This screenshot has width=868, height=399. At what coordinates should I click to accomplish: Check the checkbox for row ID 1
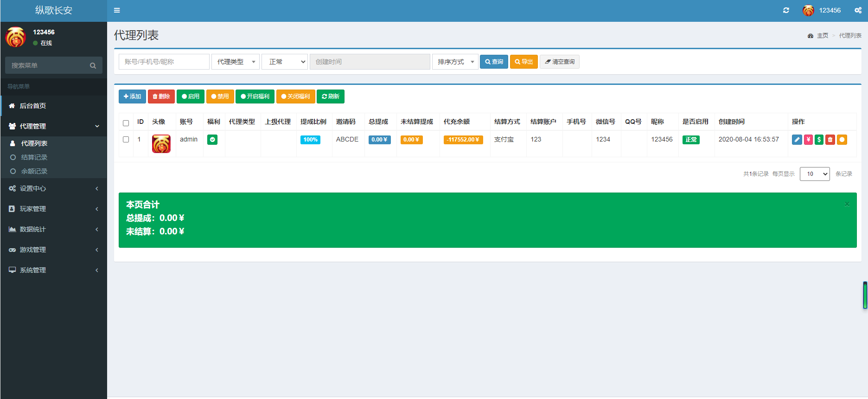pyautogui.click(x=126, y=139)
